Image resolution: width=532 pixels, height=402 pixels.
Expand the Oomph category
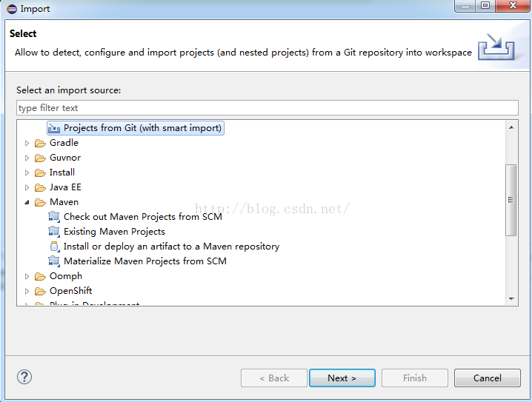27,277
